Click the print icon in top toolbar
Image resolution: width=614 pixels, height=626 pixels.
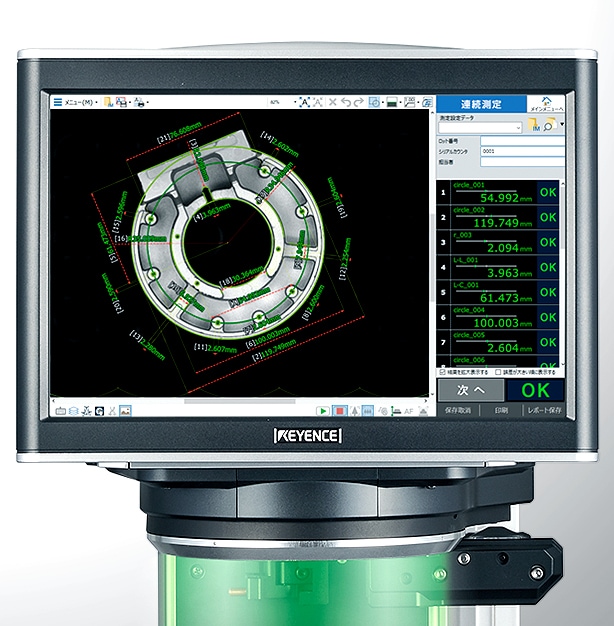141,102
